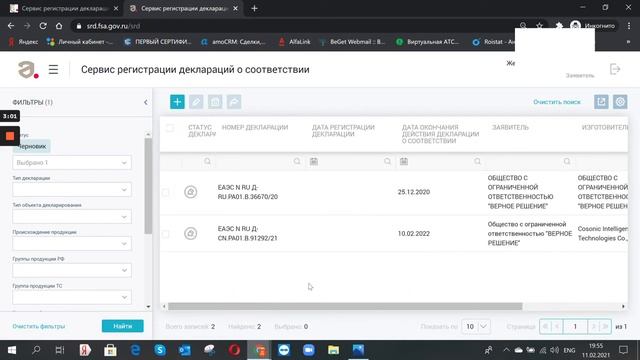This screenshot has height=360, width=640.
Task: Click search icon in applicant column filter
Action: 567,161
